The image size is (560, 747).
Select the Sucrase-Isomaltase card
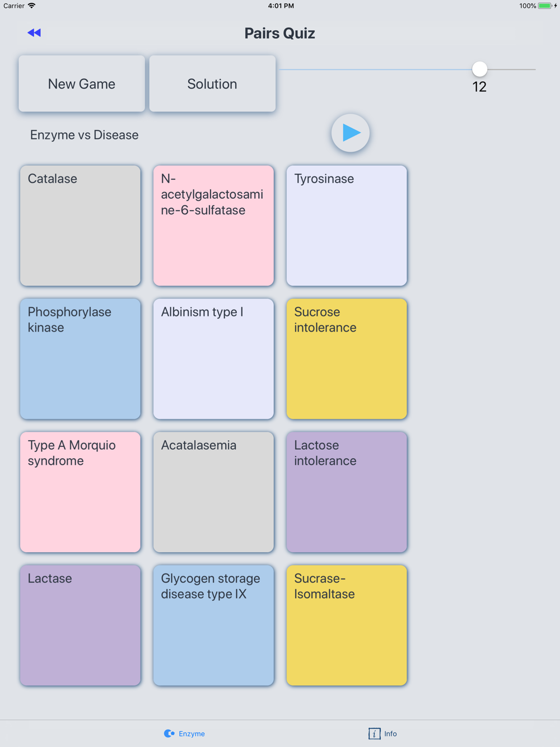(x=347, y=625)
